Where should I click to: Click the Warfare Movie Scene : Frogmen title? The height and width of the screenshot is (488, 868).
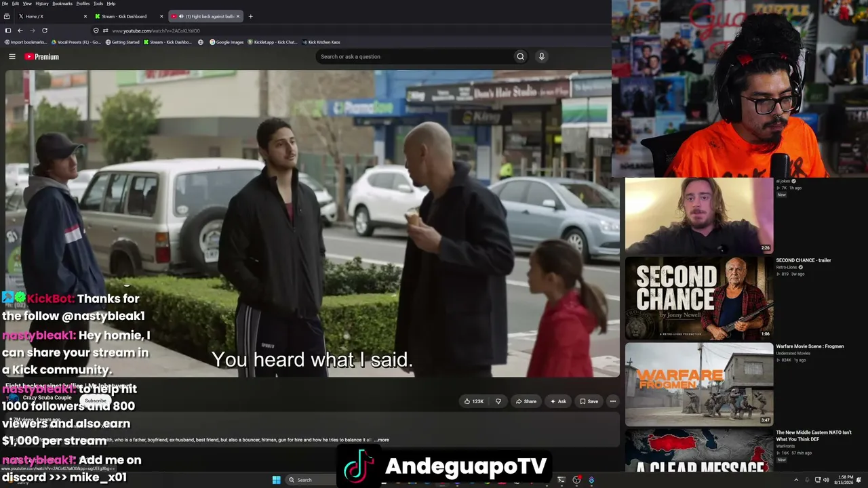point(810,346)
